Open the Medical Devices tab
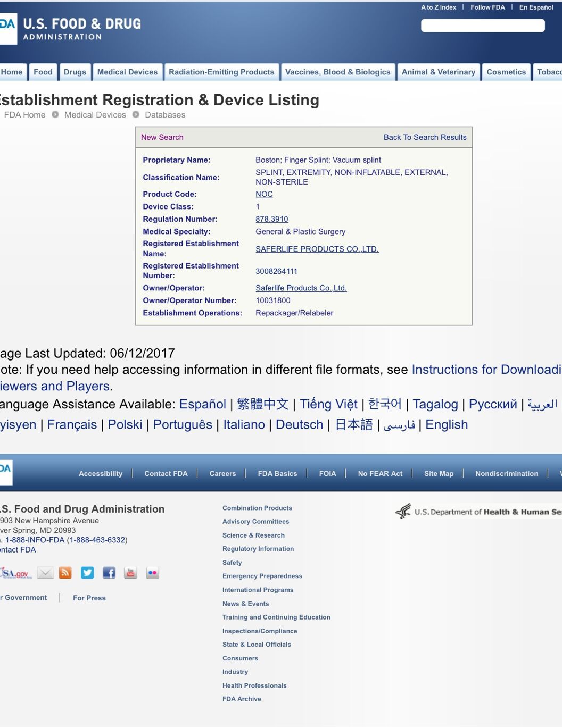This screenshot has width=562, height=728. [x=127, y=72]
